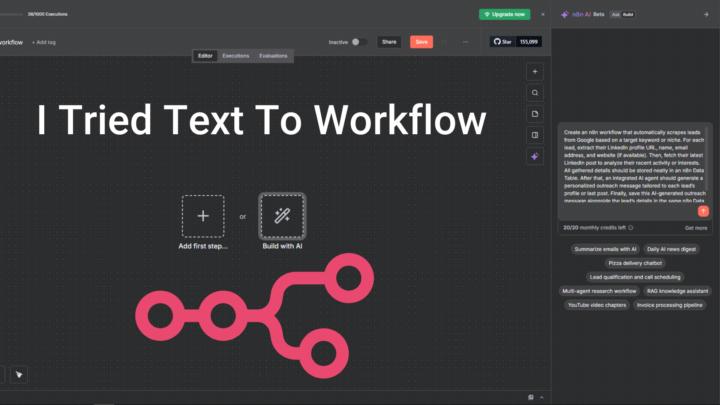This screenshot has width=720, height=405.
Task: Choose the Multi-agent research workflow suggestion
Action: click(x=599, y=291)
